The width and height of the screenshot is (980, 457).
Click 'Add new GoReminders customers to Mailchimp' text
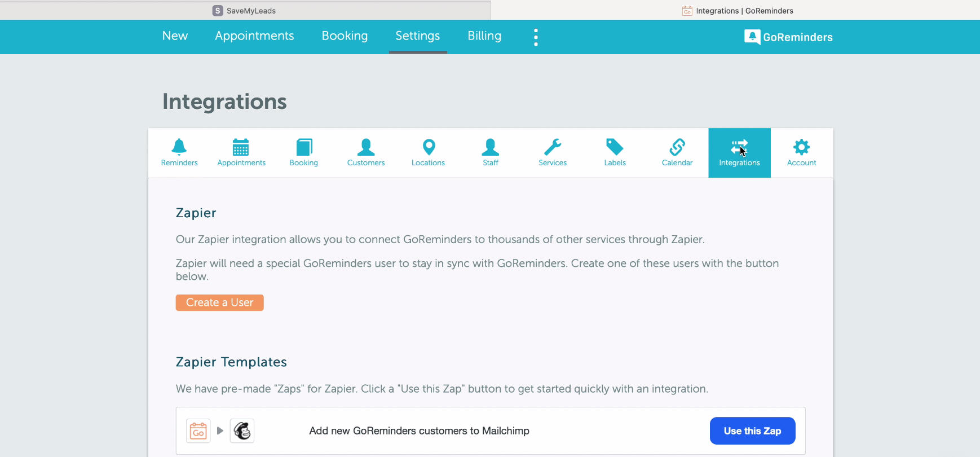[x=420, y=431]
